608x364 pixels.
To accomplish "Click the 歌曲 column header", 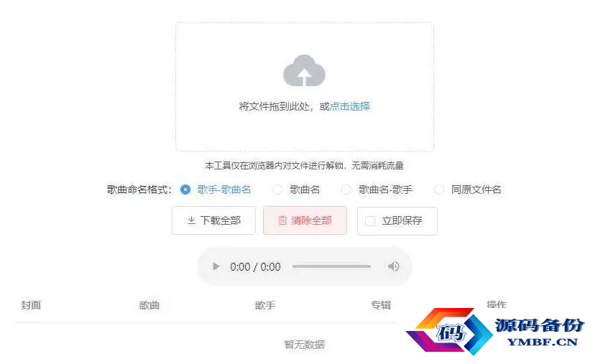I will click(149, 305).
